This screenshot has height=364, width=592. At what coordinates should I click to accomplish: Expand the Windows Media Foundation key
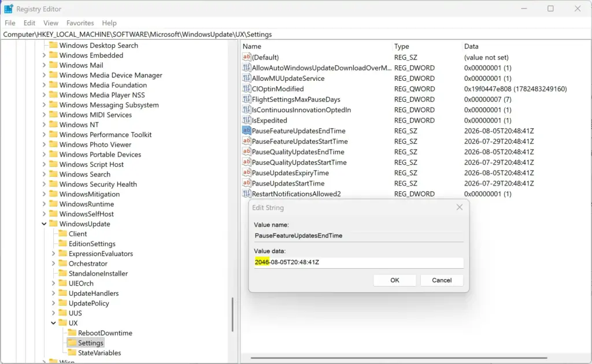(x=44, y=85)
